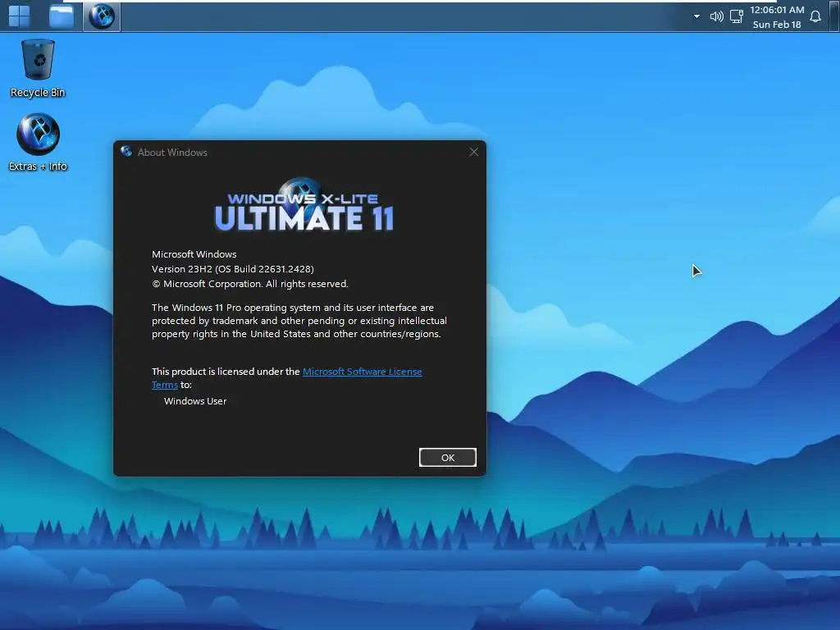Open the Start menu Windows logo
Screen dimensions: 840x630
pyautogui.click(x=20, y=16)
